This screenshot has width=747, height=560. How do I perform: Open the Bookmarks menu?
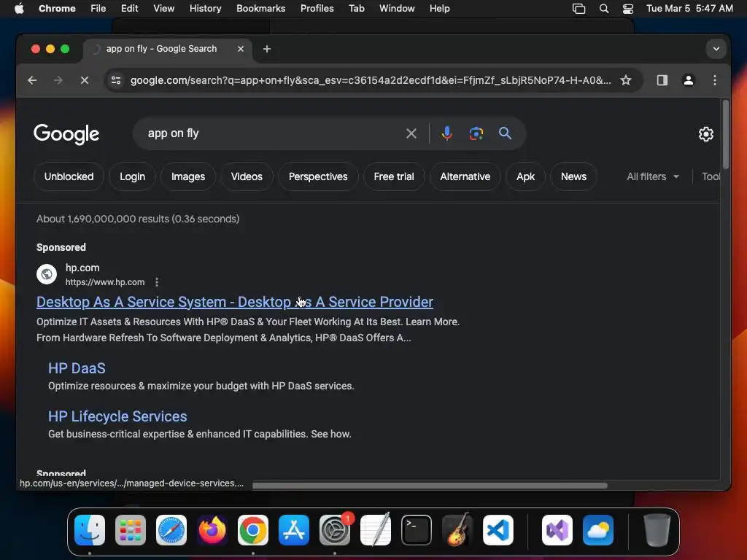[x=260, y=9]
